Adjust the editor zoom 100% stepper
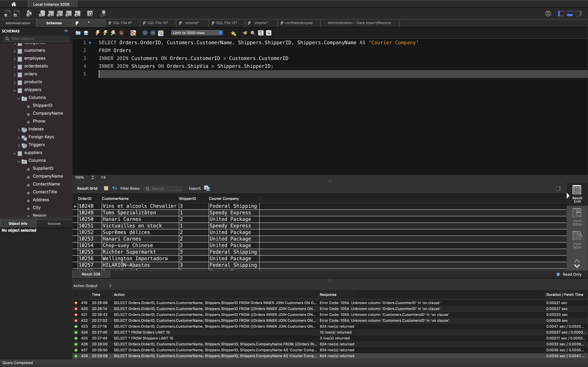Image resolution: width=588 pixels, height=367 pixels. tap(93, 177)
